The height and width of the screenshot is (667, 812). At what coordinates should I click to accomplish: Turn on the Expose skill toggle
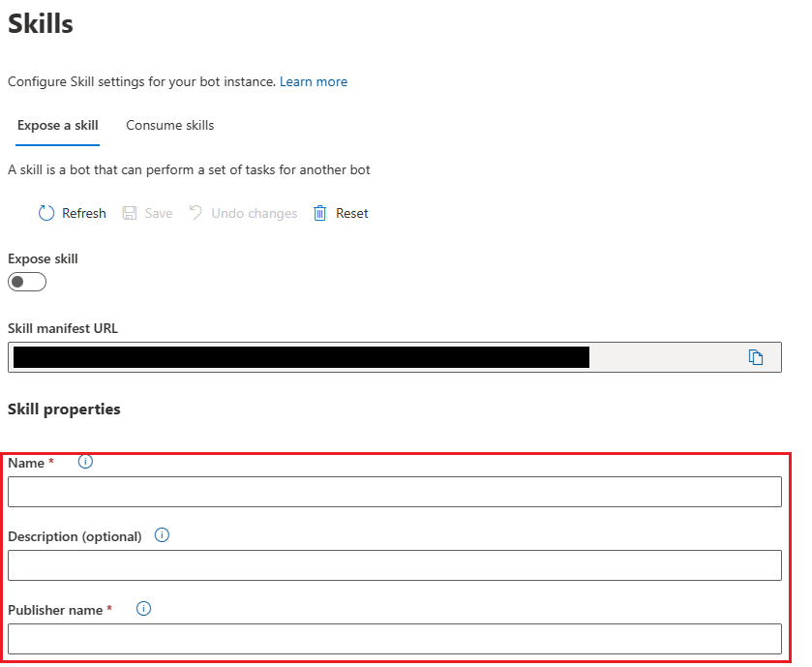(x=27, y=283)
